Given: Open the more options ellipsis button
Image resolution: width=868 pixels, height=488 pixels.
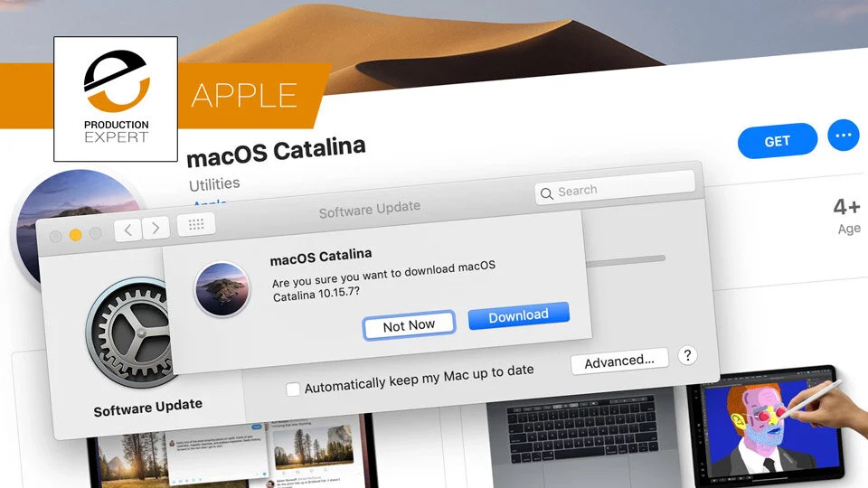Looking at the screenshot, I should coord(843,135).
